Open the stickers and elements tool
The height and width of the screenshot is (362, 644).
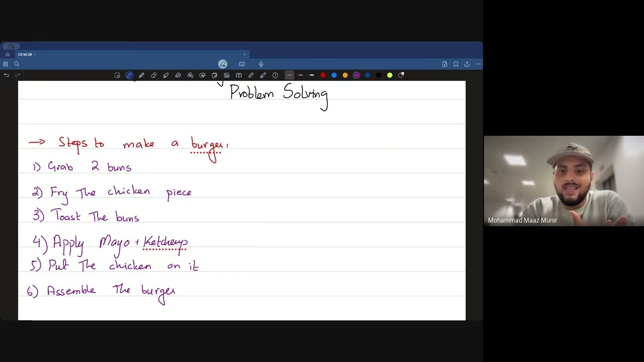(202, 75)
